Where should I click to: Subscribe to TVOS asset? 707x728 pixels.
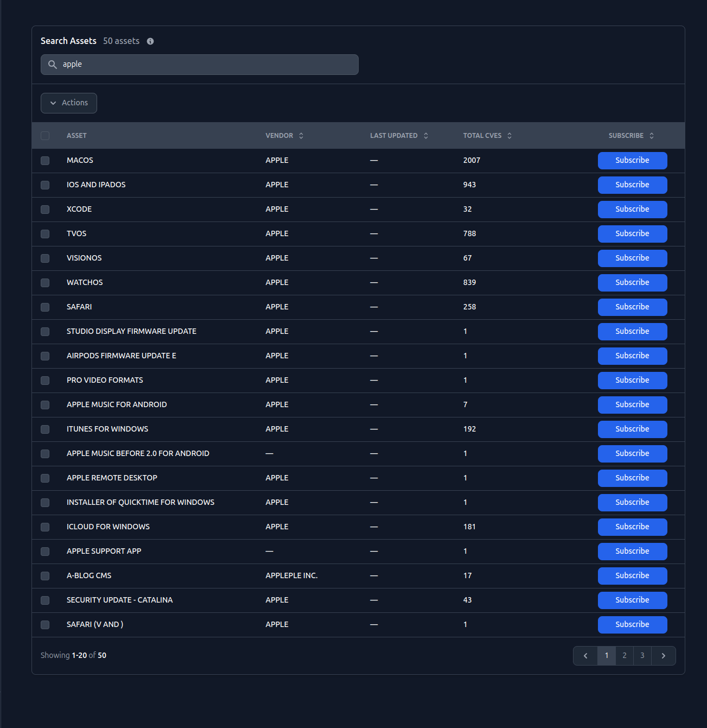click(632, 234)
